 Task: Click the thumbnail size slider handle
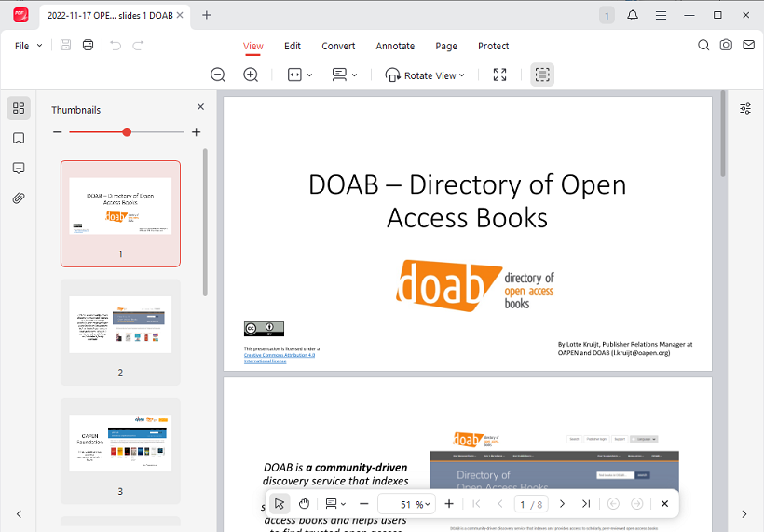click(x=127, y=132)
